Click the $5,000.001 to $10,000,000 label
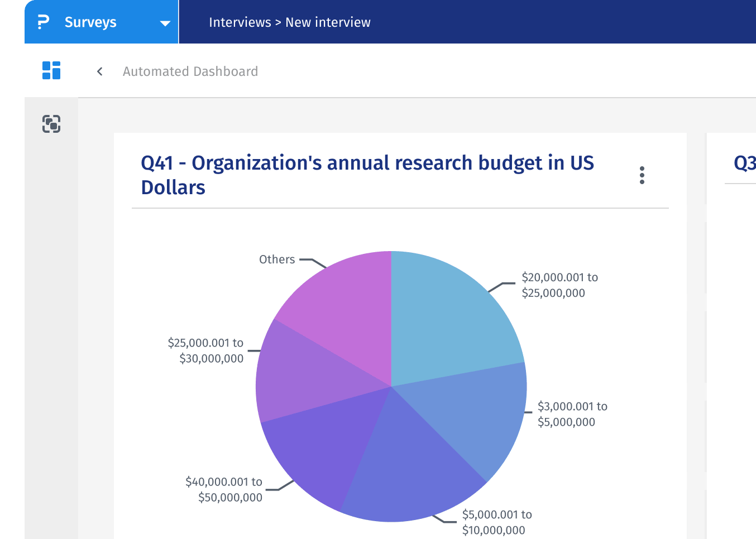This screenshot has width=756, height=539. click(497, 522)
